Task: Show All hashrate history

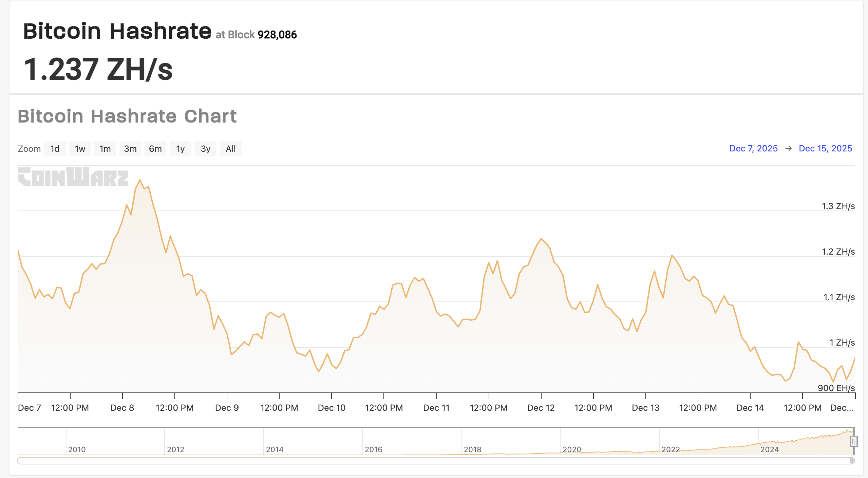Action: [x=230, y=149]
